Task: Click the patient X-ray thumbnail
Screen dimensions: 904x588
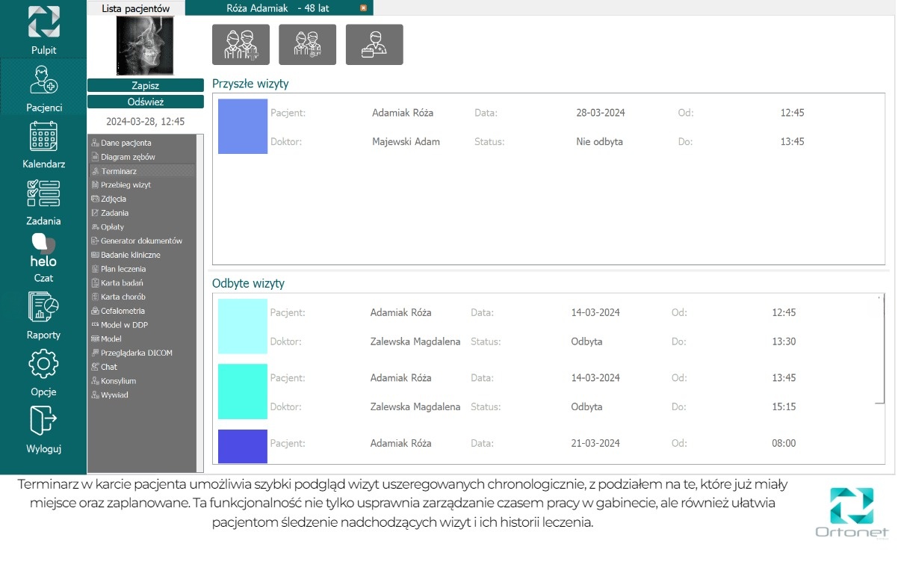Action: click(145, 46)
